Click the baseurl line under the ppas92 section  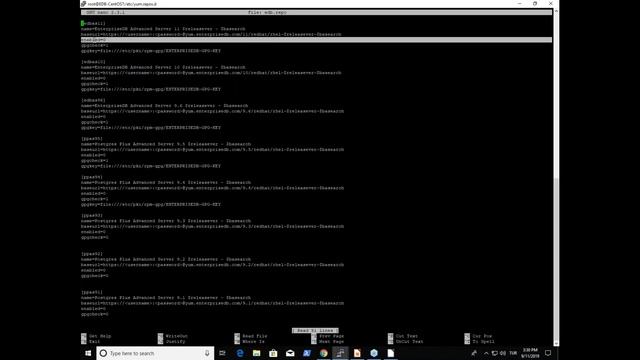click(212, 264)
